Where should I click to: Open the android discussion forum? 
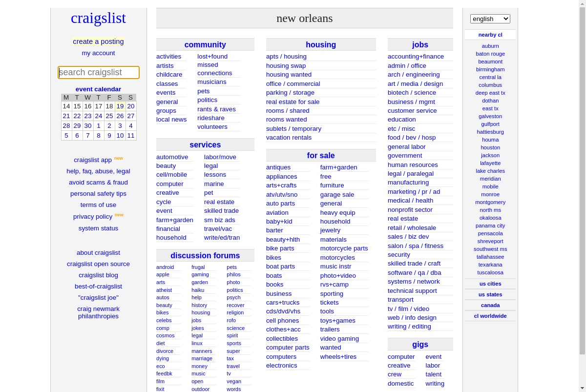point(165,267)
